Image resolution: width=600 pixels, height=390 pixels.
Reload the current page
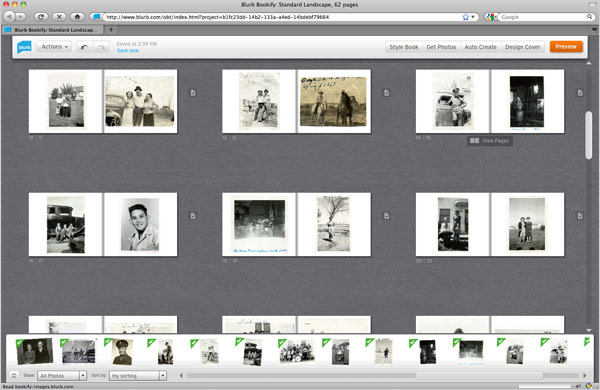pos(41,16)
